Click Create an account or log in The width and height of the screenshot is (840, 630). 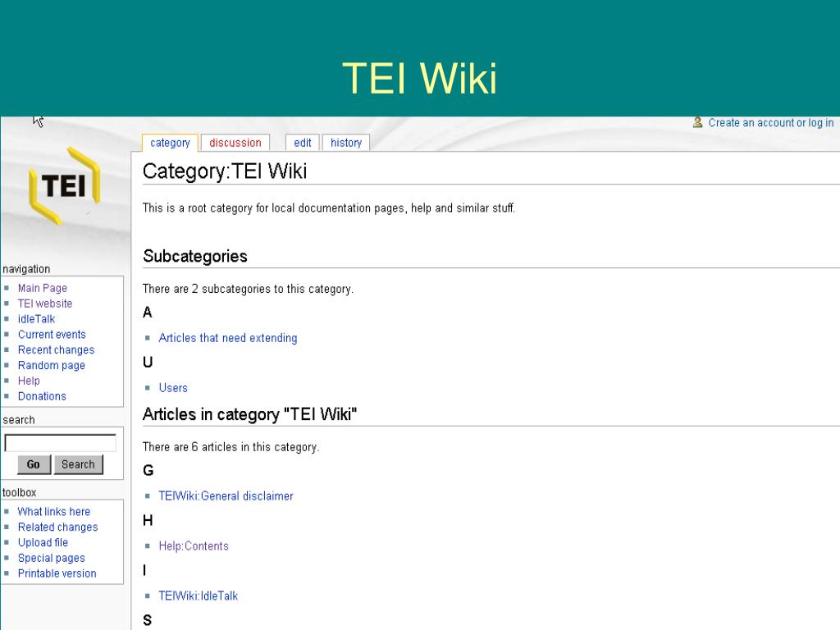pyautogui.click(x=771, y=123)
